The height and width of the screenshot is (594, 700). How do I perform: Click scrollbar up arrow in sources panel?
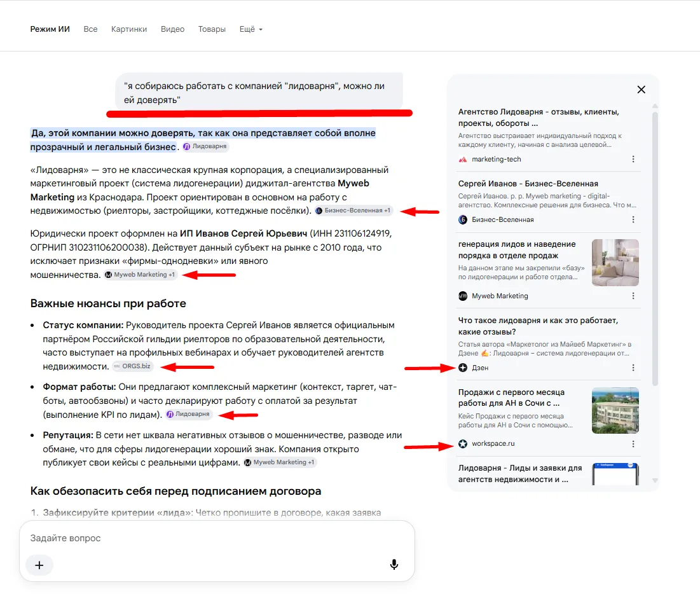[x=655, y=106]
